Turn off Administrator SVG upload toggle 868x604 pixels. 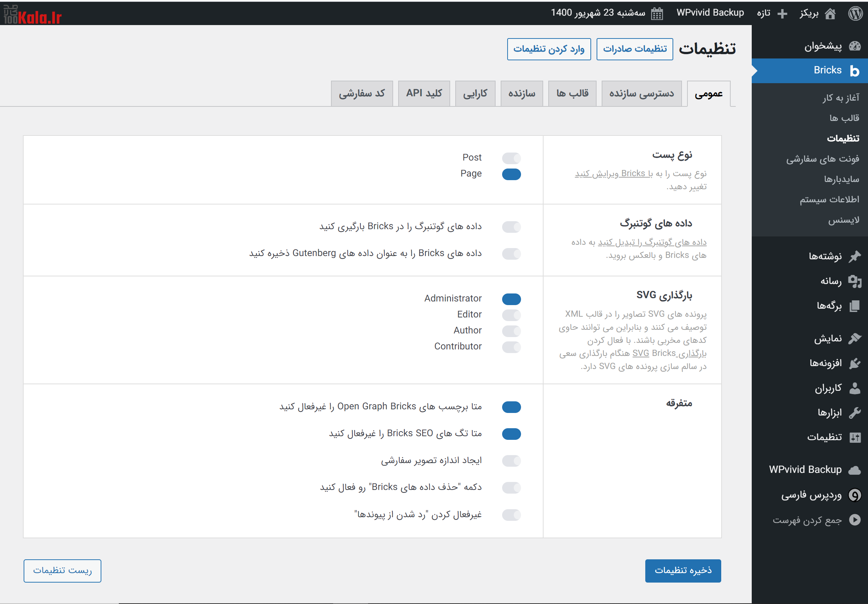tap(511, 299)
